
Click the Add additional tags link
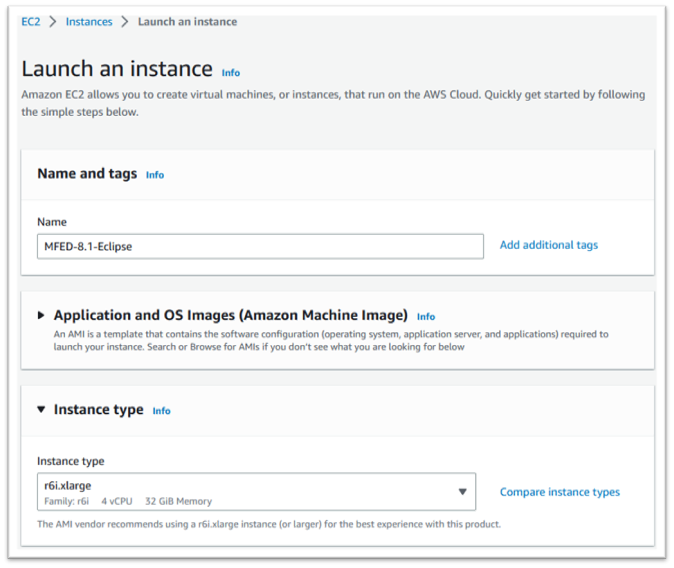[548, 245]
